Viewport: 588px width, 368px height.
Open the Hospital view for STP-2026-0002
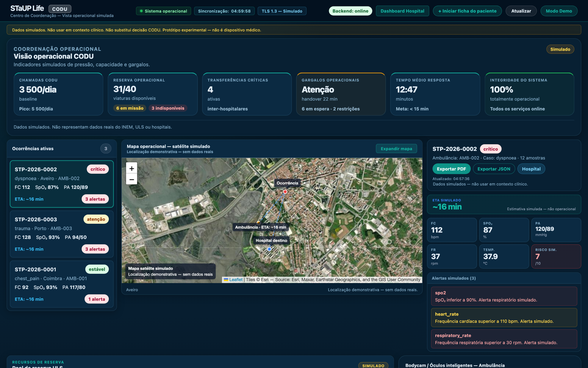coord(531,169)
